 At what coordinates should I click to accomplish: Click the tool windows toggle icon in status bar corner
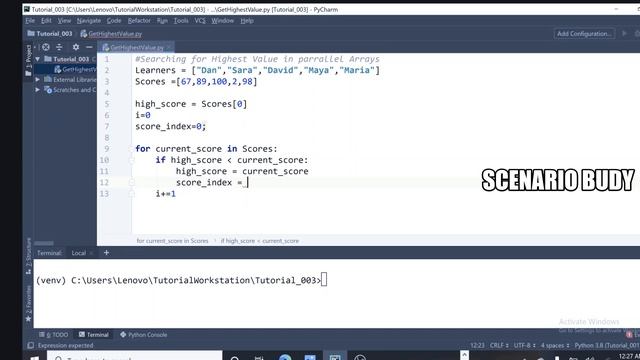point(30,345)
